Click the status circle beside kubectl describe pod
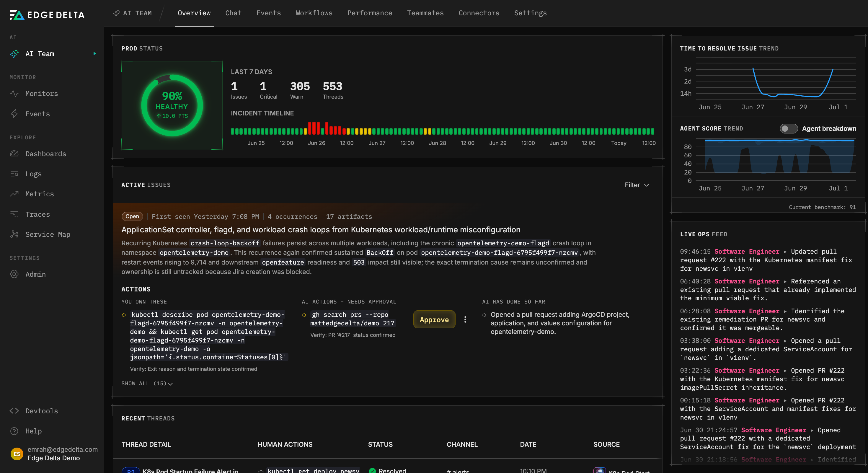 point(124,315)
